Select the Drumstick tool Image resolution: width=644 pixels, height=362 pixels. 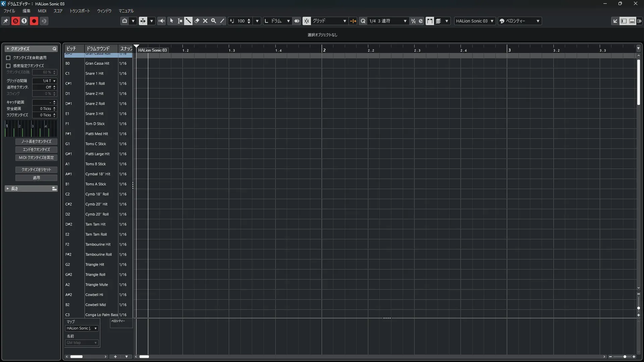[188, 21]
